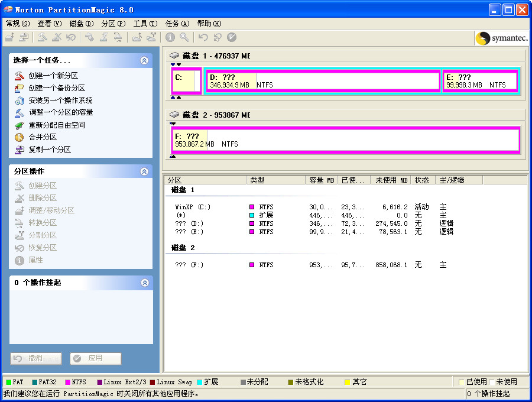This screenshot has width=532, height=402.
Task: Click the 撤消 button
Action: [x=36, y=359]
